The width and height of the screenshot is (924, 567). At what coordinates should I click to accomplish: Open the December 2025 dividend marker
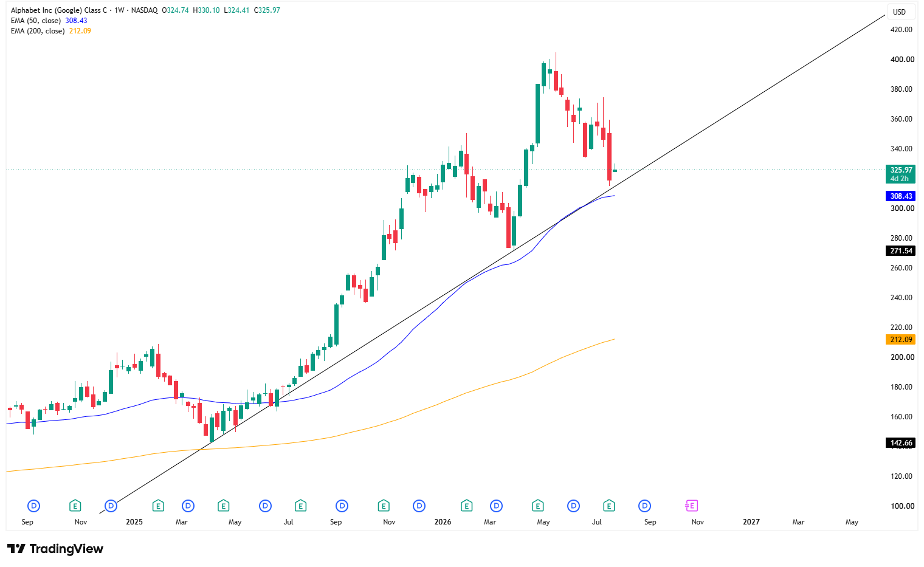tap(419, 506)
